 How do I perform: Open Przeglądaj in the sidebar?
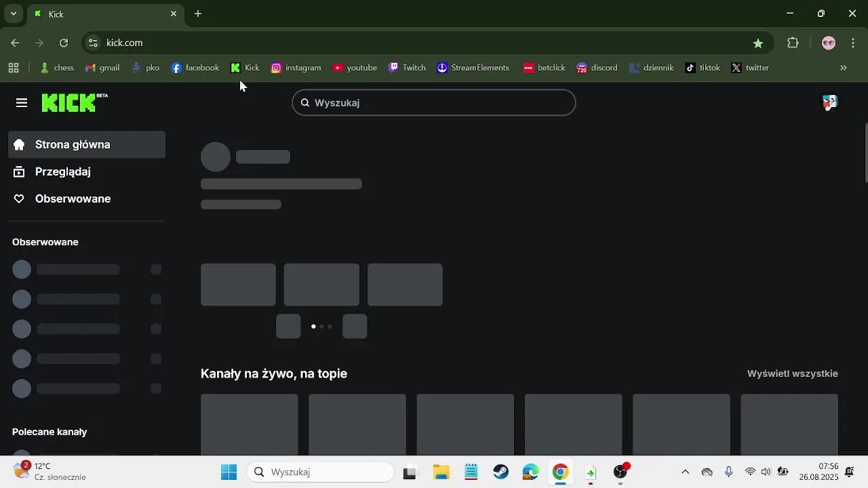[87, 171]
